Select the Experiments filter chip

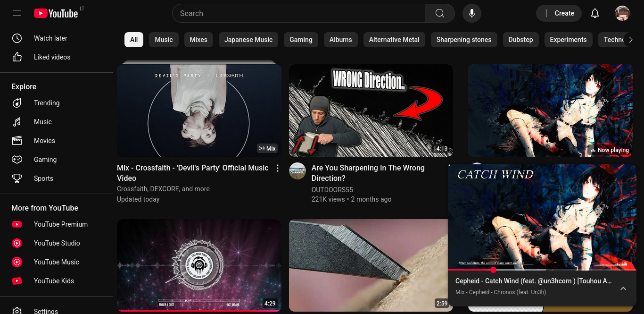(x=568, y=40)
